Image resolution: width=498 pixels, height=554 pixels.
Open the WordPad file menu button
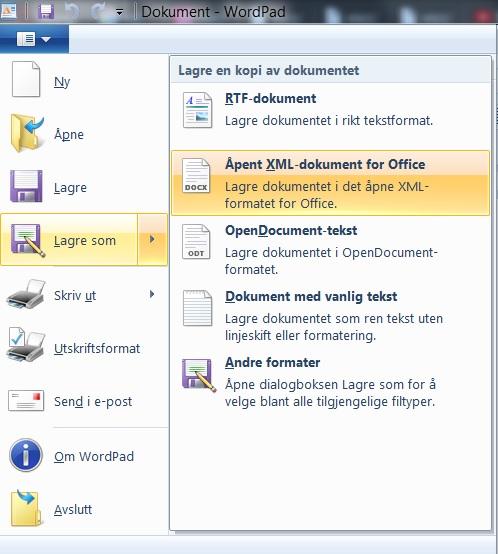tap(34, 39)
